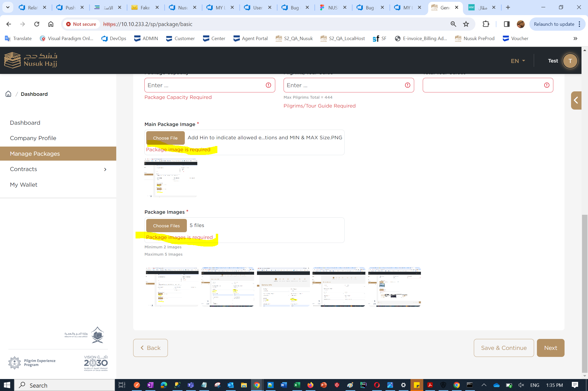Open My Wallet sidebar item
588x391 pixels.
[x=24, y=185]
